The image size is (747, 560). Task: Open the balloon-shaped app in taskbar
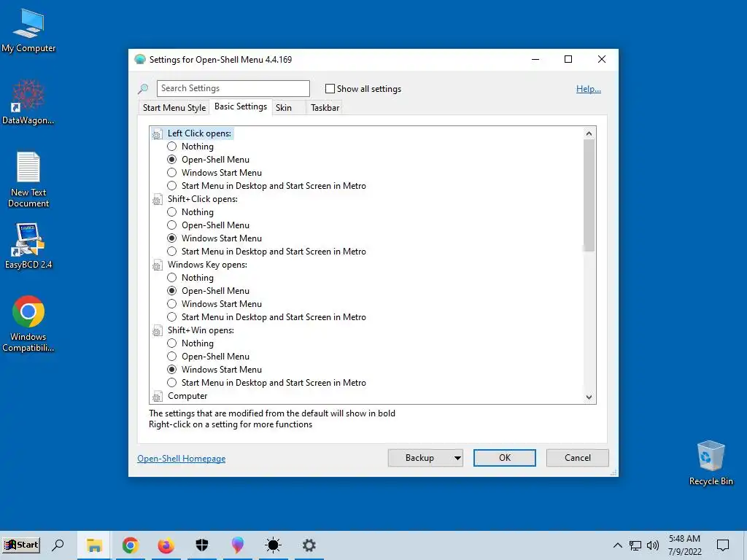[237, 545]
